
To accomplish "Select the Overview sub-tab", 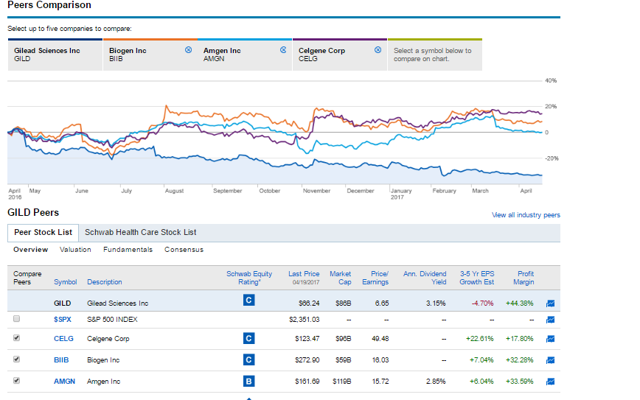I will tap(31, 249).
